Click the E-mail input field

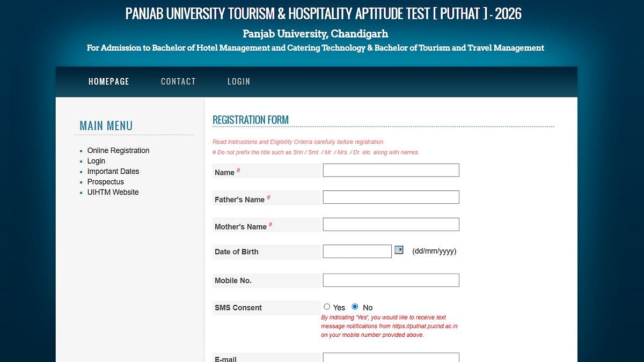pos(391,357)
